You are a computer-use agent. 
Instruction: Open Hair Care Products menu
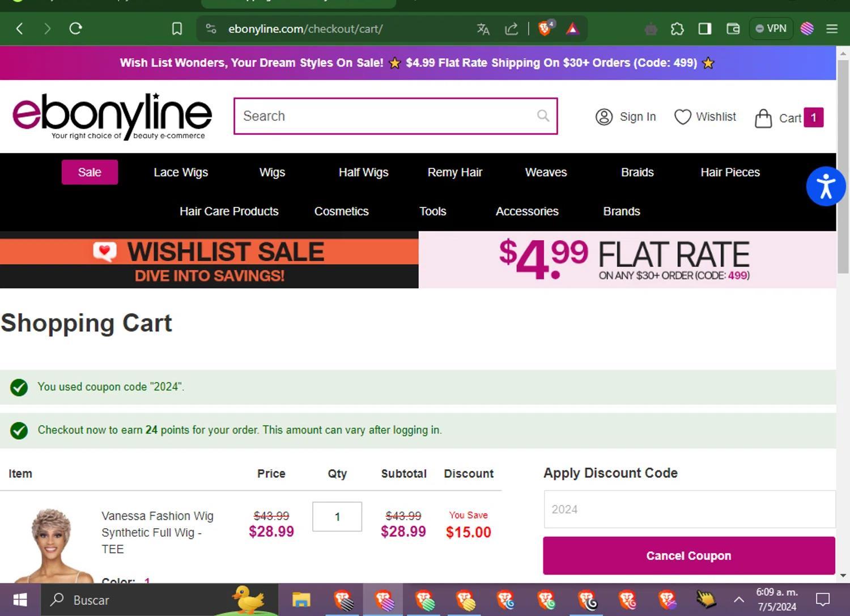pyautogui.click(x=229, y=211)
